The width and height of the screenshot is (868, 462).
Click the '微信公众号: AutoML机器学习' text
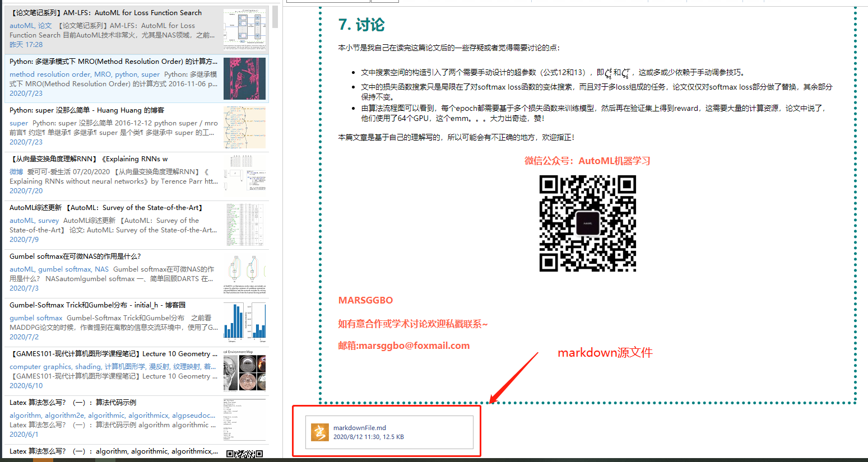[x=587, y=161]
